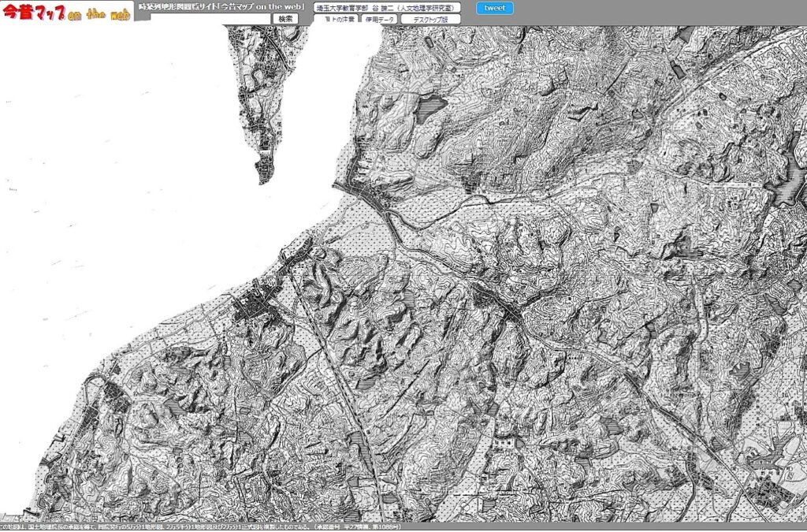Screen dimensions: 807x532
Task: Click the dense settlement in the bottom-right corner
Action: (768, 493)
